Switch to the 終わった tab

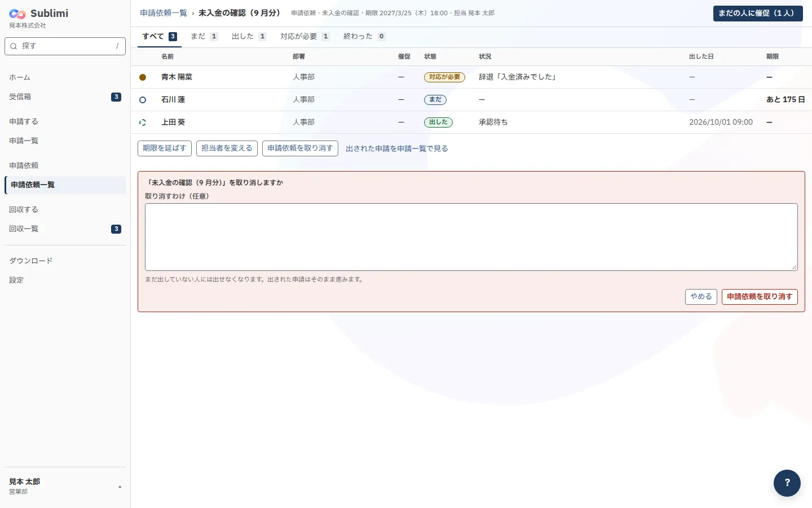(364, 36)
